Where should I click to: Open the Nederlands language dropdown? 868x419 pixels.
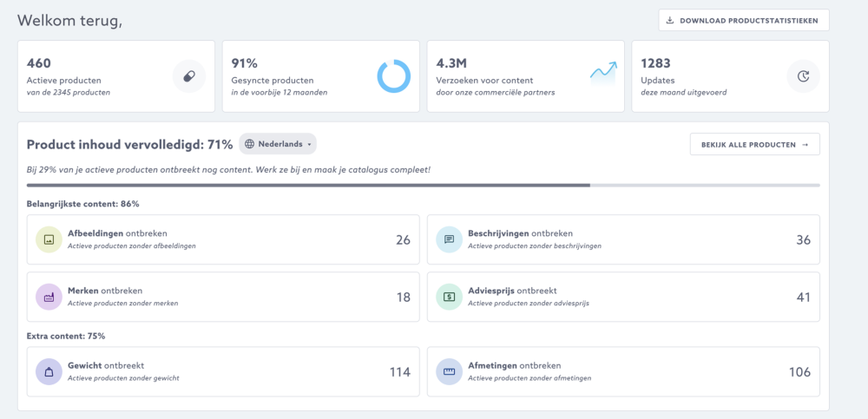(278, 144)
